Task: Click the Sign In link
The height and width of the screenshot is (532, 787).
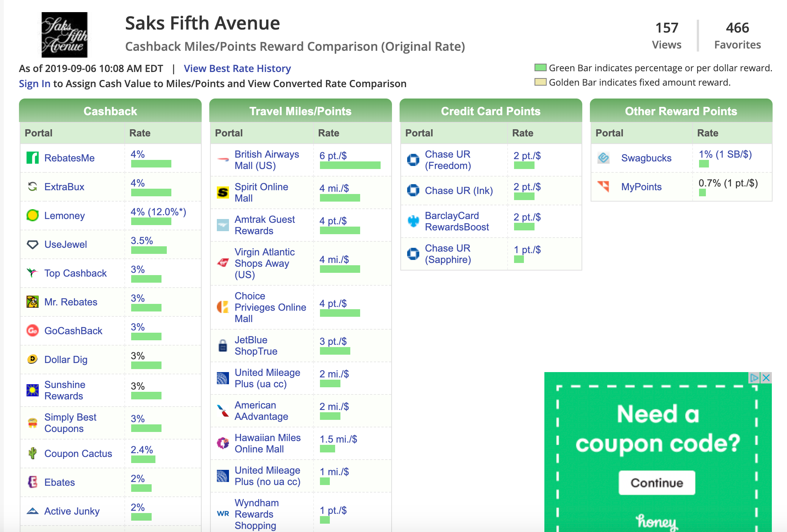Action: 34,84
